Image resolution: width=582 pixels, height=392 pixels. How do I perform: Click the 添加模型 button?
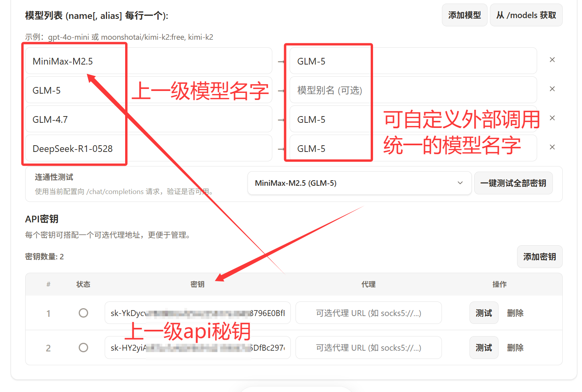(464, 15)
